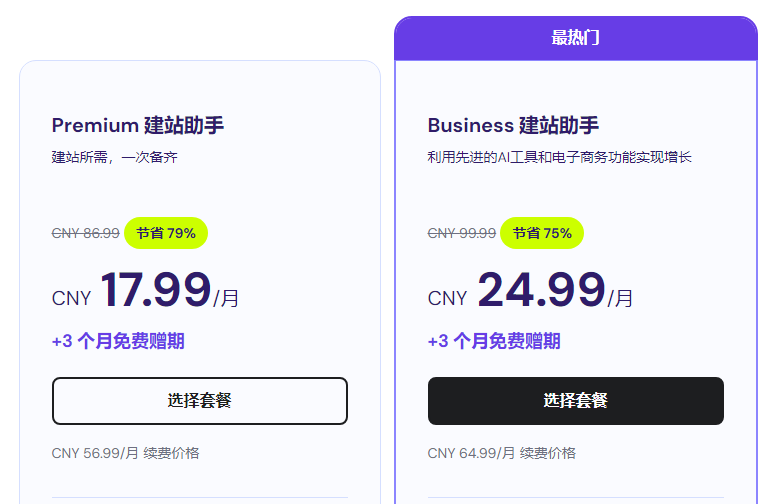Click the 建站所需，一次备齐 description
This screenshot has height=504, width=771.
tap(114, 157)
